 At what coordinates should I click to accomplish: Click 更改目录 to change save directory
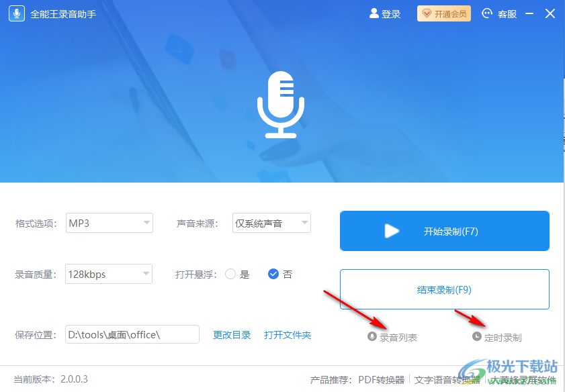coord(231,334)
